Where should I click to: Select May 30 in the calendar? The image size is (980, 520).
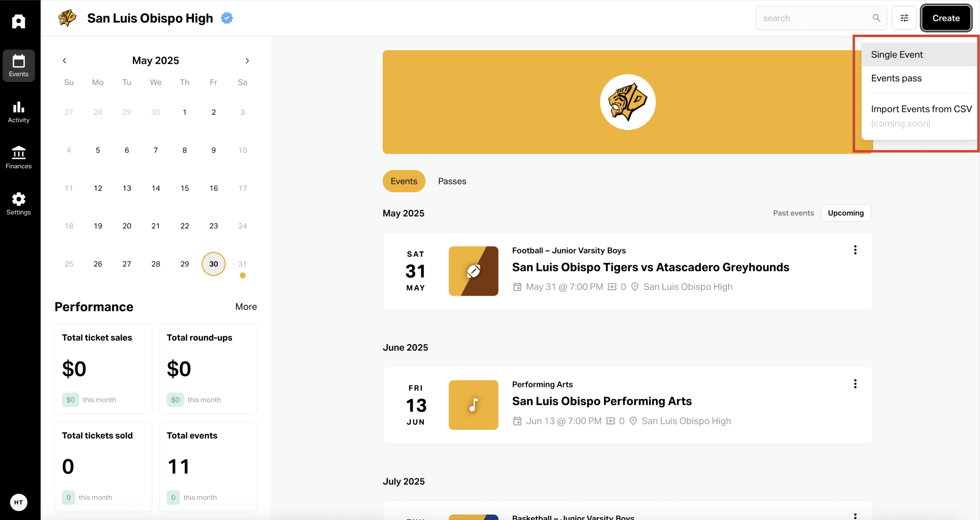214,264
